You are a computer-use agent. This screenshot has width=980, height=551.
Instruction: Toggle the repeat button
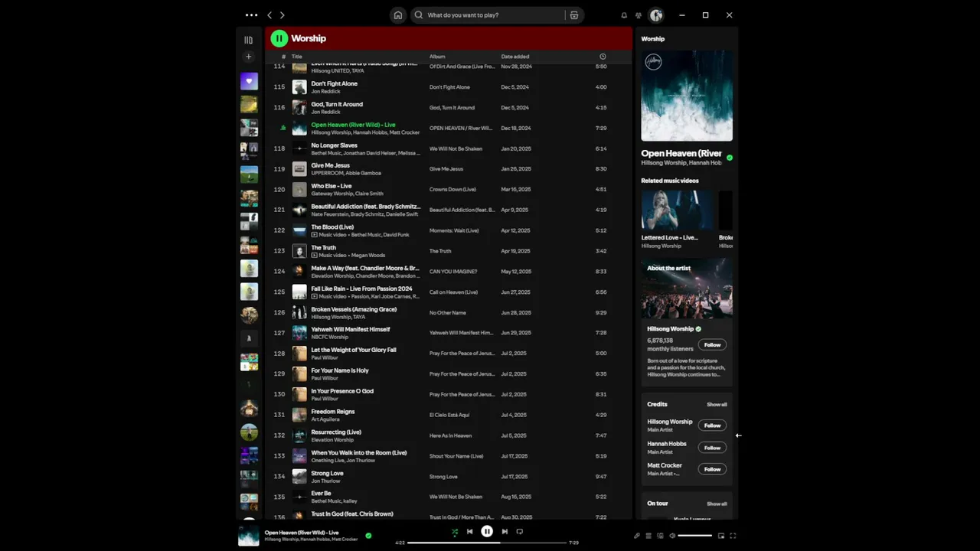[519, 531]
